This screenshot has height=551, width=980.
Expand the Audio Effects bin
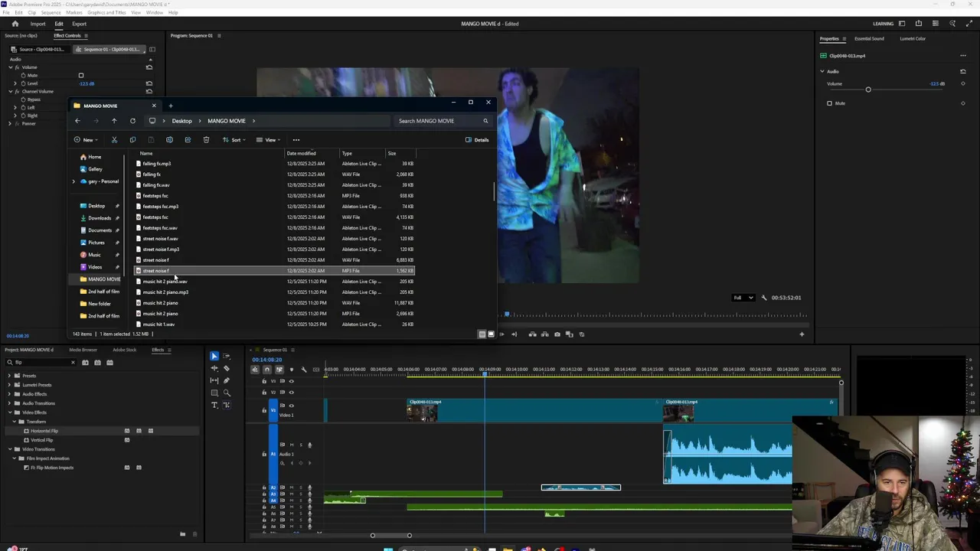click(x=8, y=394)
